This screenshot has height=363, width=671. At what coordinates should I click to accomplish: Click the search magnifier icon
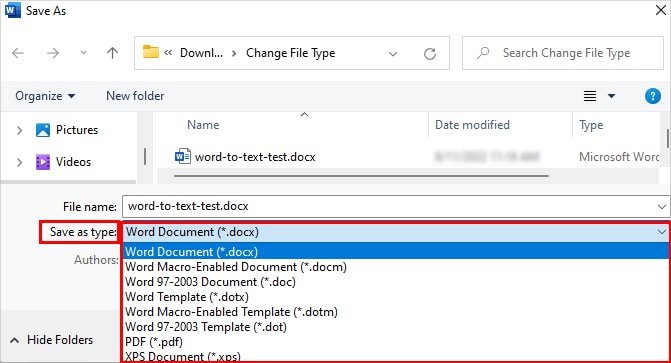coord(483,53)
